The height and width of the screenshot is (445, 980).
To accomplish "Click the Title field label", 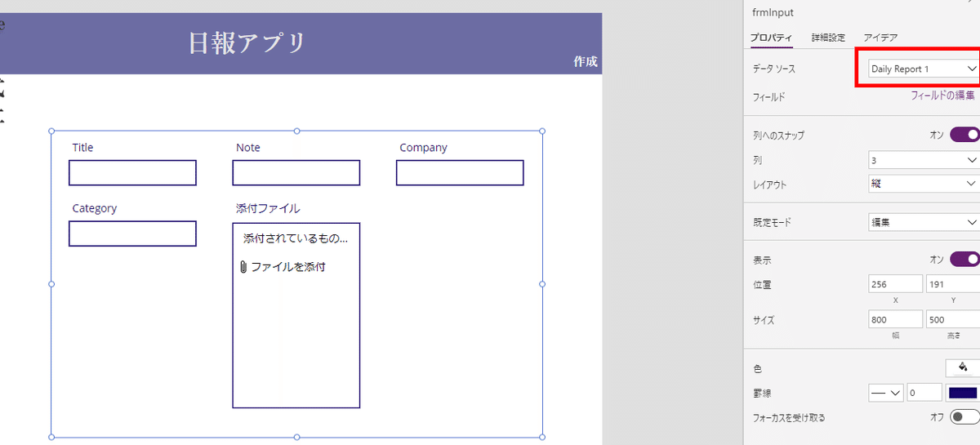I will click(x=82, y=148).
